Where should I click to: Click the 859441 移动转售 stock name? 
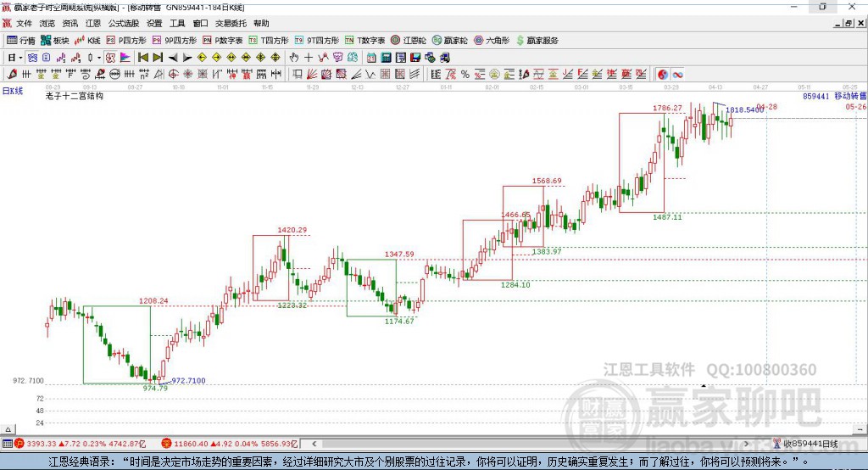834,96
